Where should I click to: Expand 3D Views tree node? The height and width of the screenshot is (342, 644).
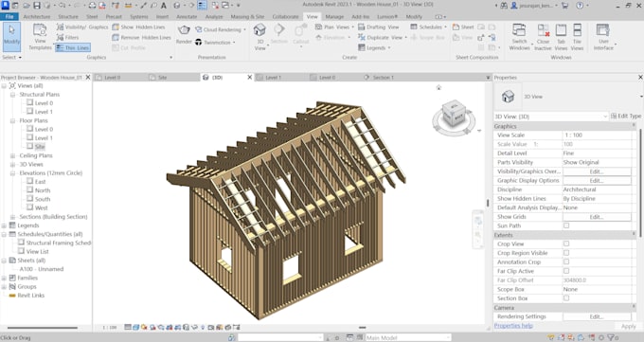point(12,165)
